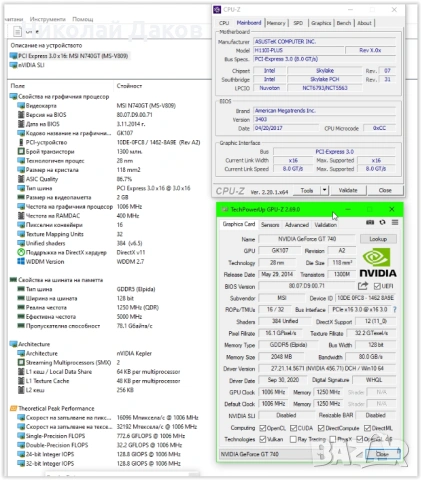
Task: Click the ASIC Quality row icon
Action: [21, 179]
